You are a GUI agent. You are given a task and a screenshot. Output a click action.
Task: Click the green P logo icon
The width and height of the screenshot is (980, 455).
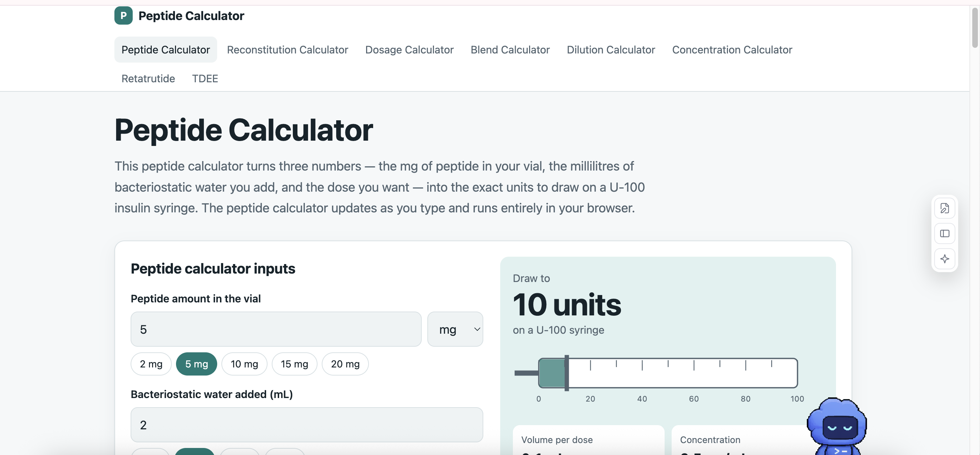pyautogui.click(x=123, y=15)
